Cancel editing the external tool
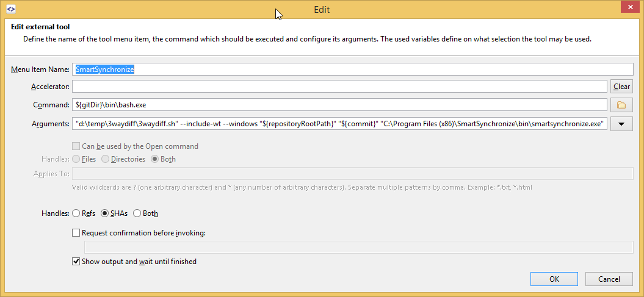Screen dimensions: 644x297 [x=609, y=279]
